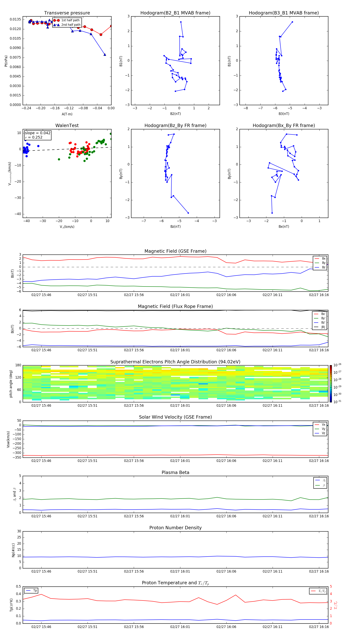Select the "A(T·m)" x-axis label
Screen dimensions: 351x644
[67, 114]
